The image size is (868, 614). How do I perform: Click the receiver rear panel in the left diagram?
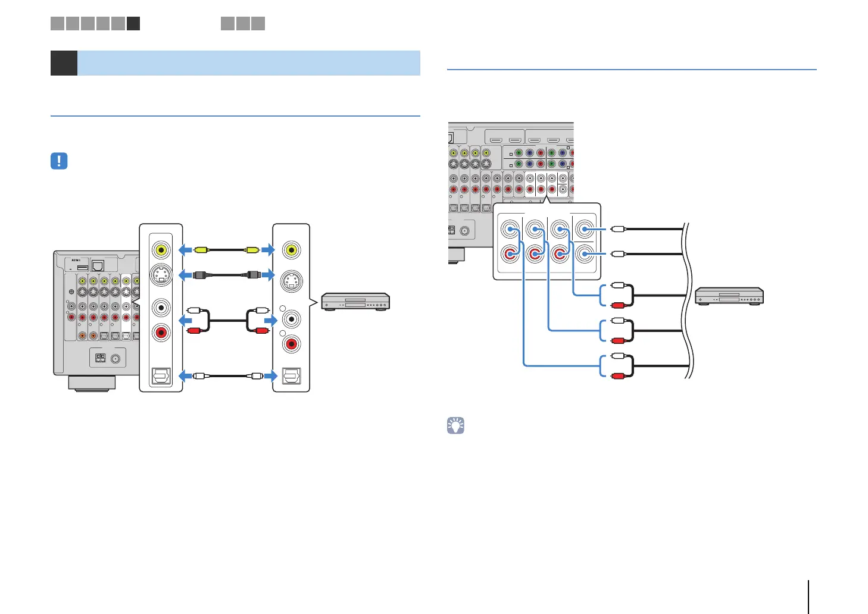[96, 320]
